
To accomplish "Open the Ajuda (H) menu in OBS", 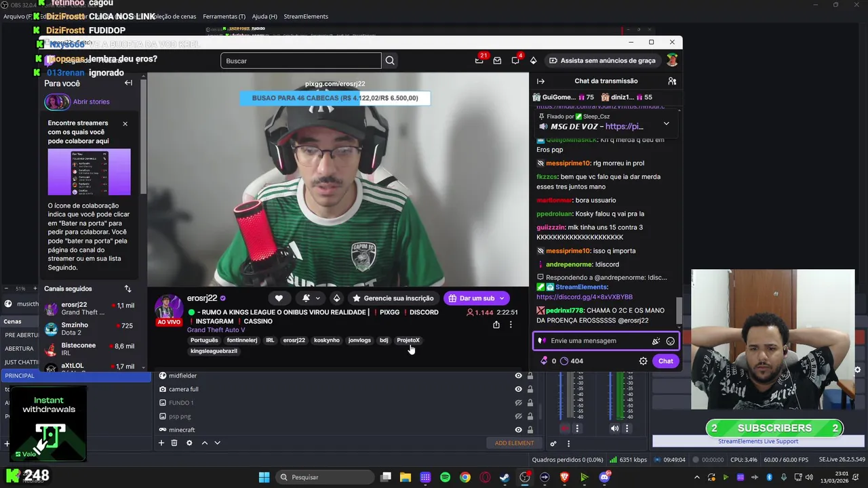I will click(264, 16).
